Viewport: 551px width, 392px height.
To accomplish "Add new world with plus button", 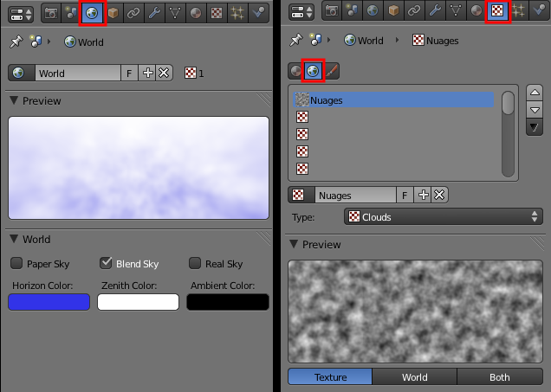I will point(147,73).
